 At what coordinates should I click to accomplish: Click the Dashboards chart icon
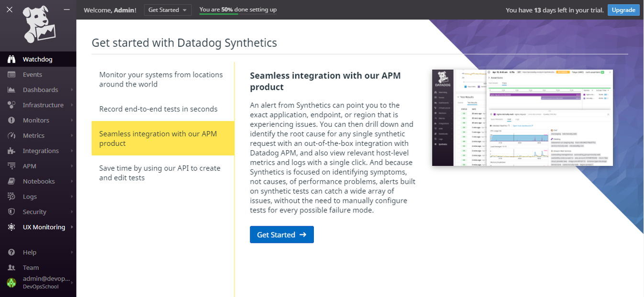11,90
